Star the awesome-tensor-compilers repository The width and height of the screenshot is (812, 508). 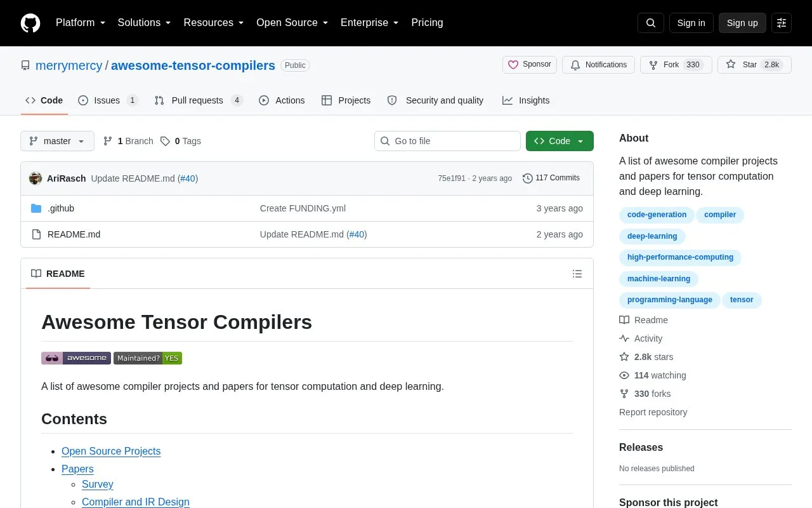tap(754, 65)
